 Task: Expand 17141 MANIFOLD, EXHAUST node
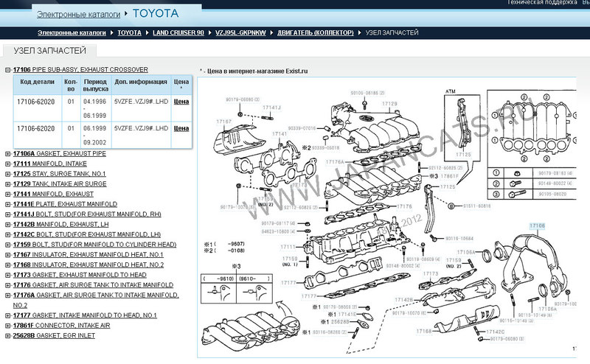[8, 195]
